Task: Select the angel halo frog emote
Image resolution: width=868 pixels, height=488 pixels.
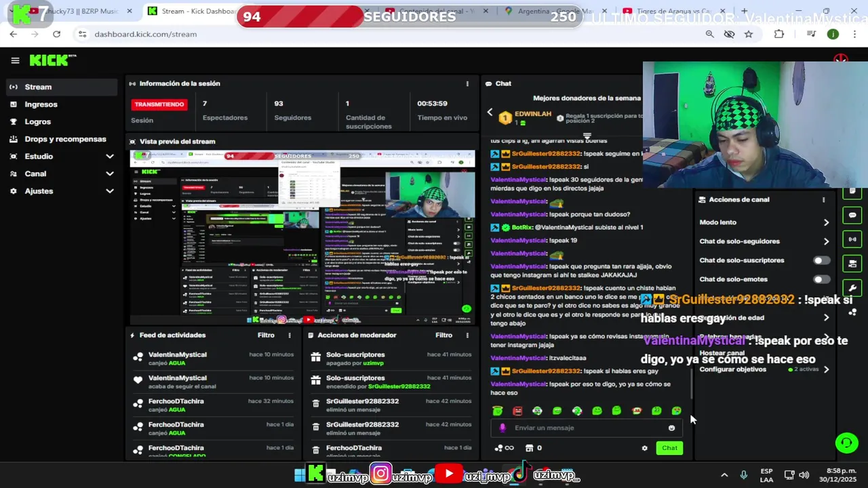Action: [x=498, y=411]
